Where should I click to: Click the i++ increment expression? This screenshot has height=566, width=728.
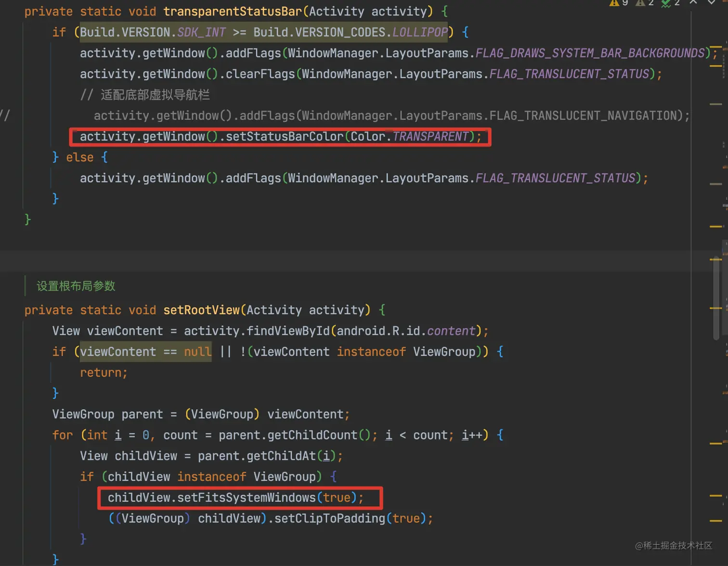pos(472,435)
